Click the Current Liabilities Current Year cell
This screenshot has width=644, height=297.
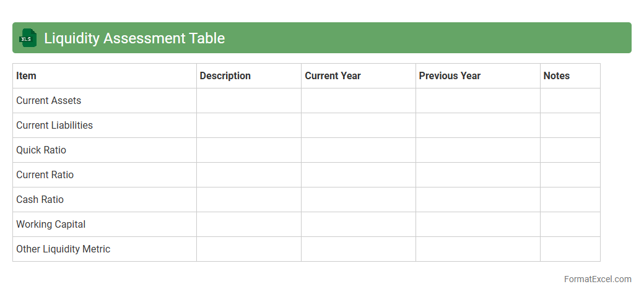[359, 125]
